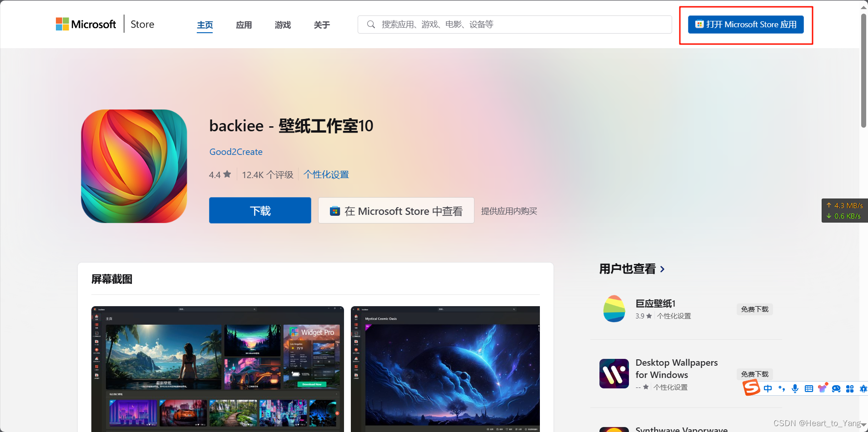Image resolution: width=868 pixels, height=432 pixels.
Task: Click 打开 Microsoft Store 应用 button
Action: click(x=746, y=25)
